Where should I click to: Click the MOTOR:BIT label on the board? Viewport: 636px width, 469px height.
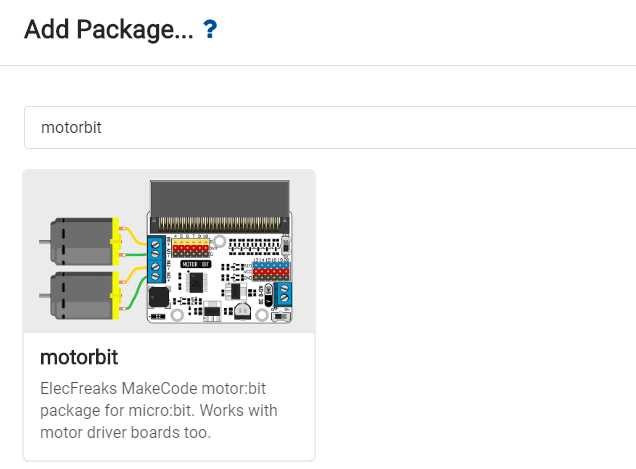click(x=196, y=264)
